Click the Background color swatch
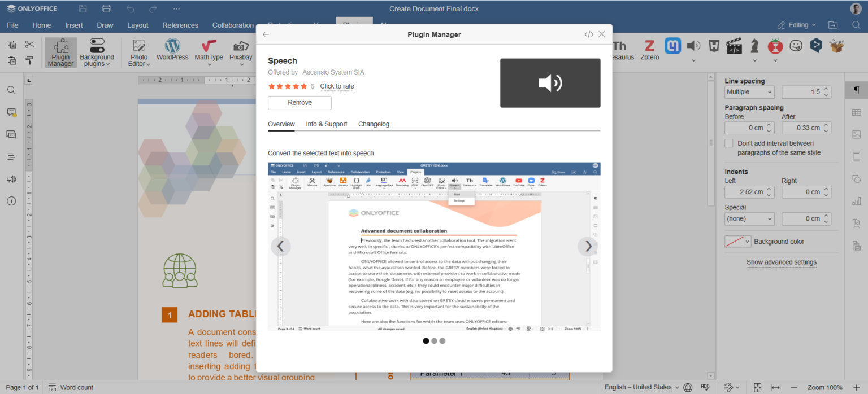 [734, 242]
